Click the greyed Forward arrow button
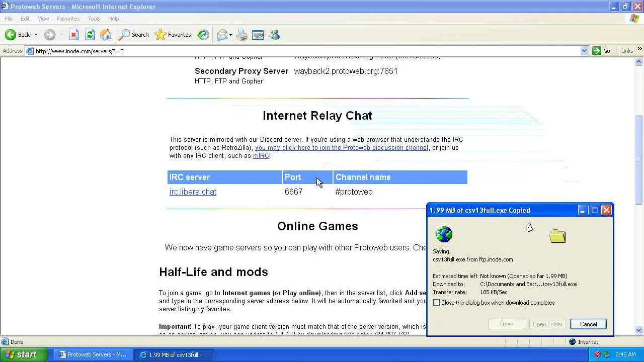 tap(49, 35)
